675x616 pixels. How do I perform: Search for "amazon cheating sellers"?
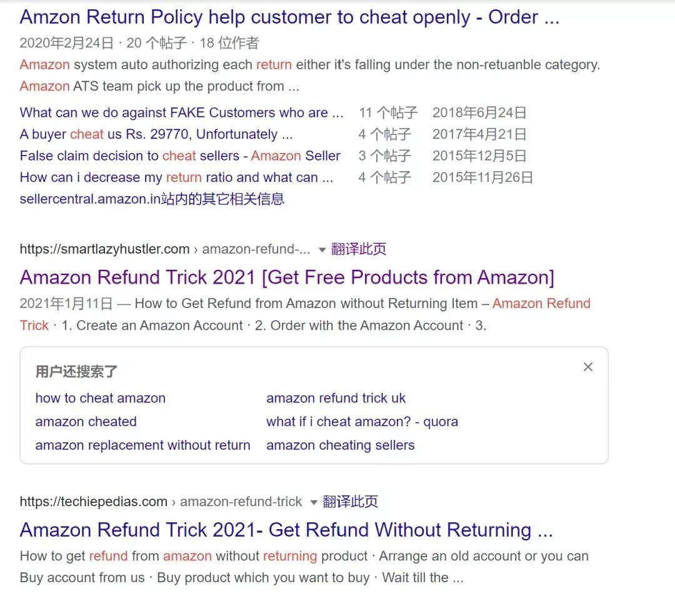[x=340, y=445]
